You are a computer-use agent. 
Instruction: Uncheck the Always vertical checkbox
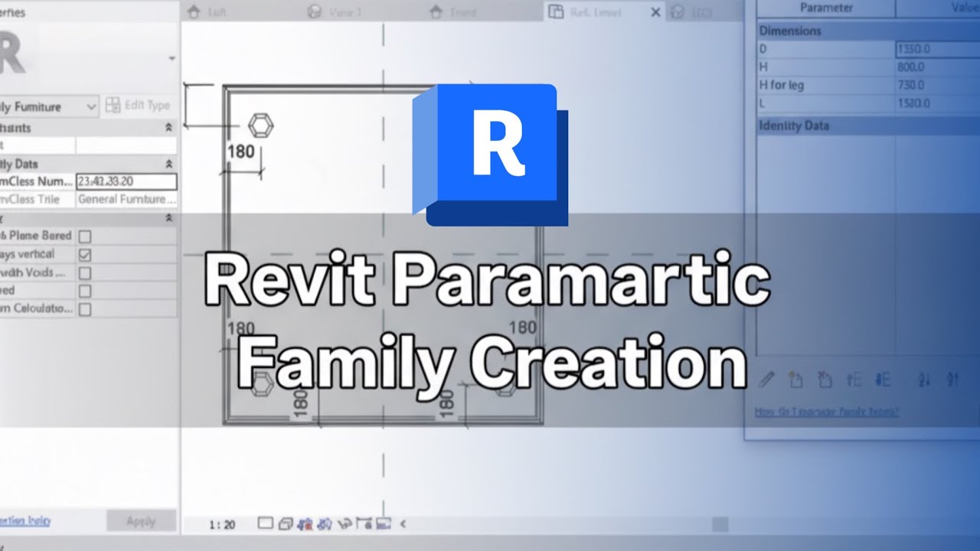(85, 255)
